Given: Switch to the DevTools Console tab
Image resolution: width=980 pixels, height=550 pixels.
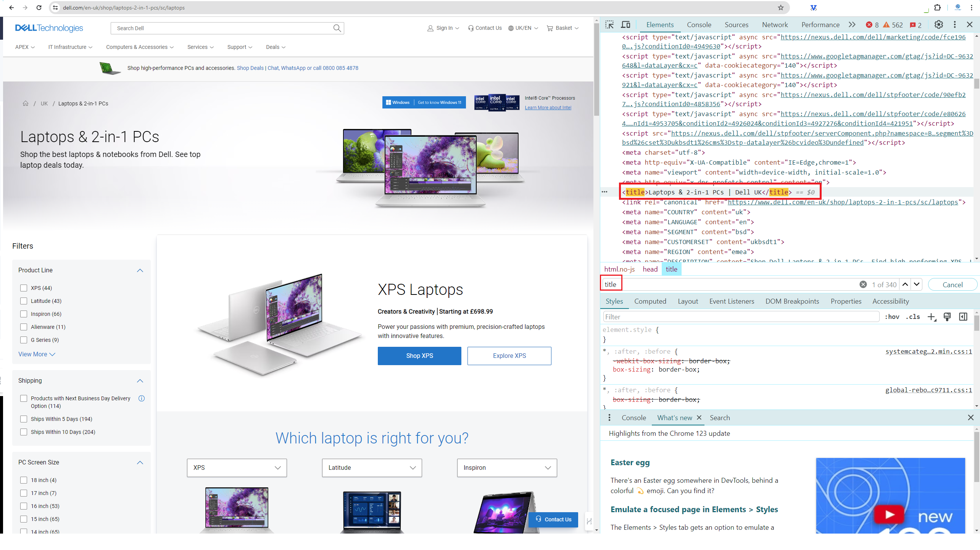Looking at the screenshot, I should click(x=699, y=25).
